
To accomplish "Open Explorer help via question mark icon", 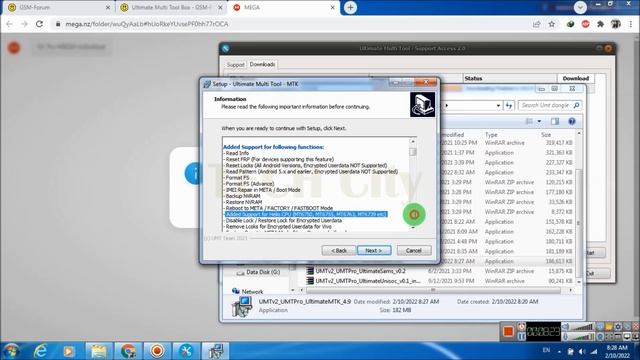I will pos(572,121).
